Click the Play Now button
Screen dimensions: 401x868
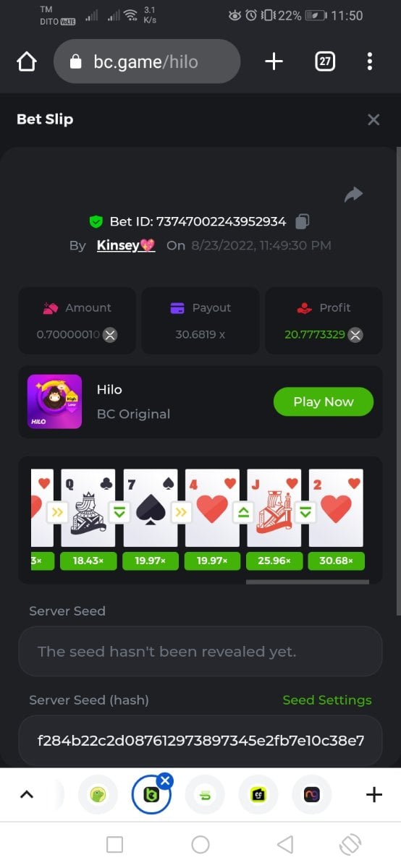click(324, 401)
